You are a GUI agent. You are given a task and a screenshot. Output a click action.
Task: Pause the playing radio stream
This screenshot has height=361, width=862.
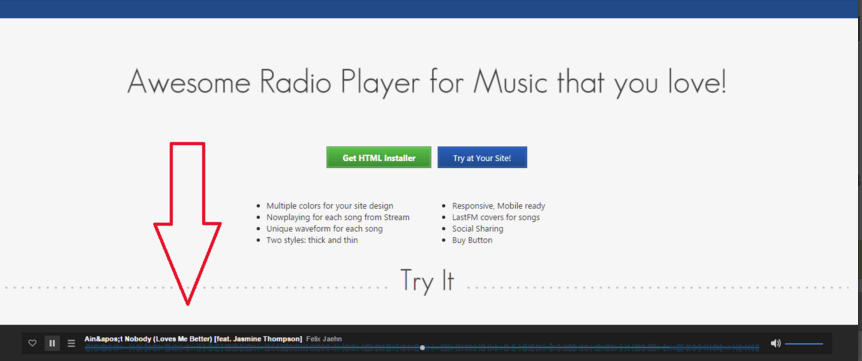(x=52, y=343)
